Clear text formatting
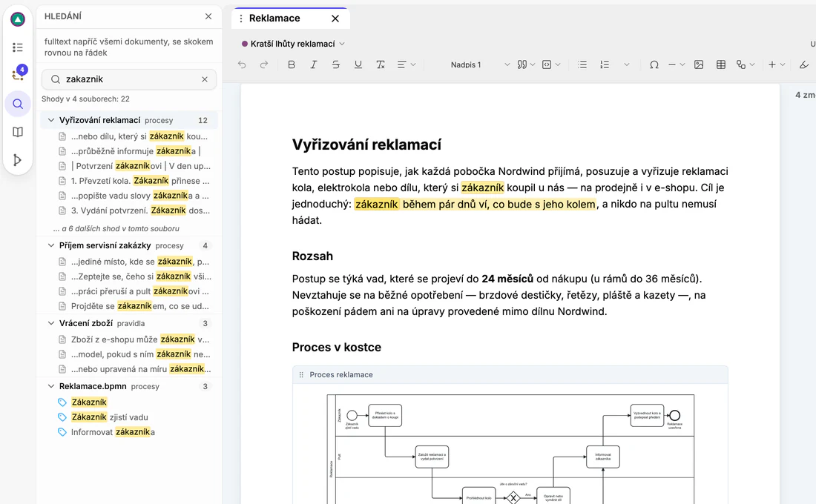816x504 pixels. pos(381,64)
